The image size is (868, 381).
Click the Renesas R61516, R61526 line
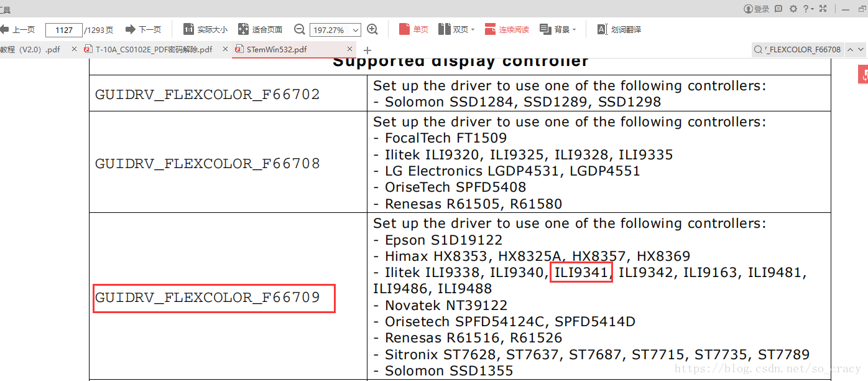pos(468,337)
